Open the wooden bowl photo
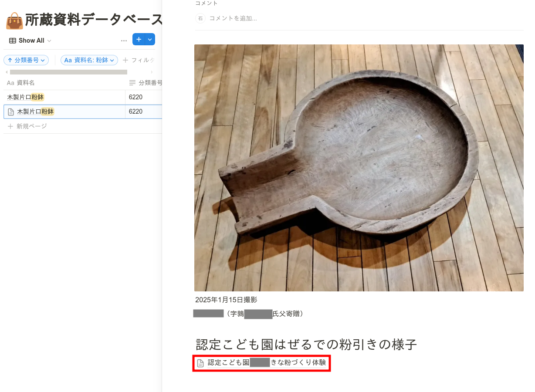Viewport: 535px width, 392px height. 359,168
